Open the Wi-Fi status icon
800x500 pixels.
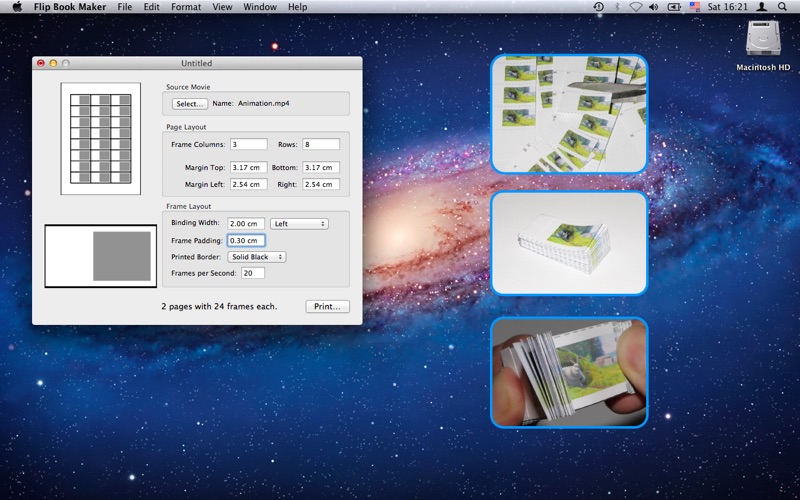(x=635, y=7)
